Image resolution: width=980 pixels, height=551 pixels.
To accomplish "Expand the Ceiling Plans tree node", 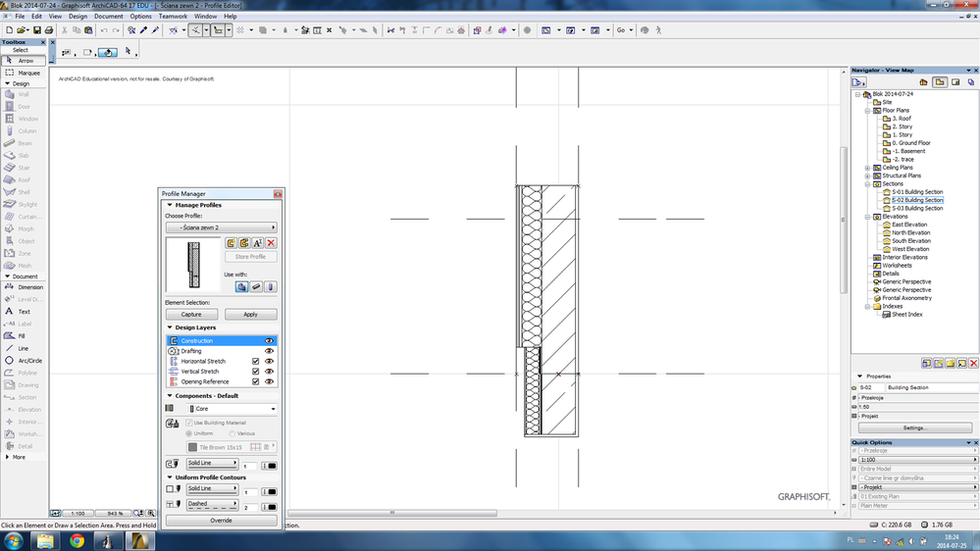I will point(867,168).
